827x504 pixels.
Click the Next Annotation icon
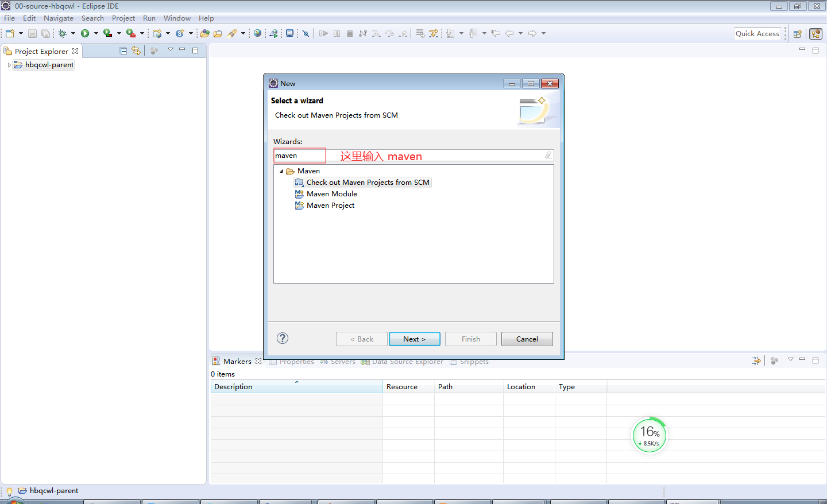click(x=450, y=33)
